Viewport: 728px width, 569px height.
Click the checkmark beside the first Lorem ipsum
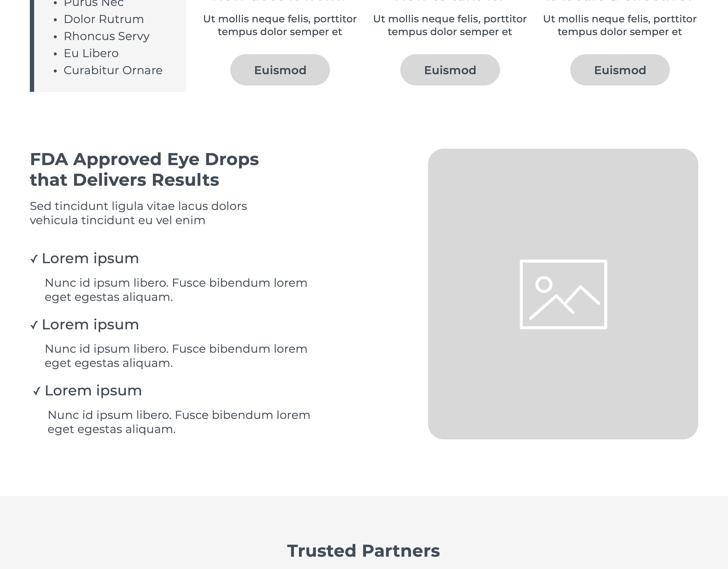34,259
